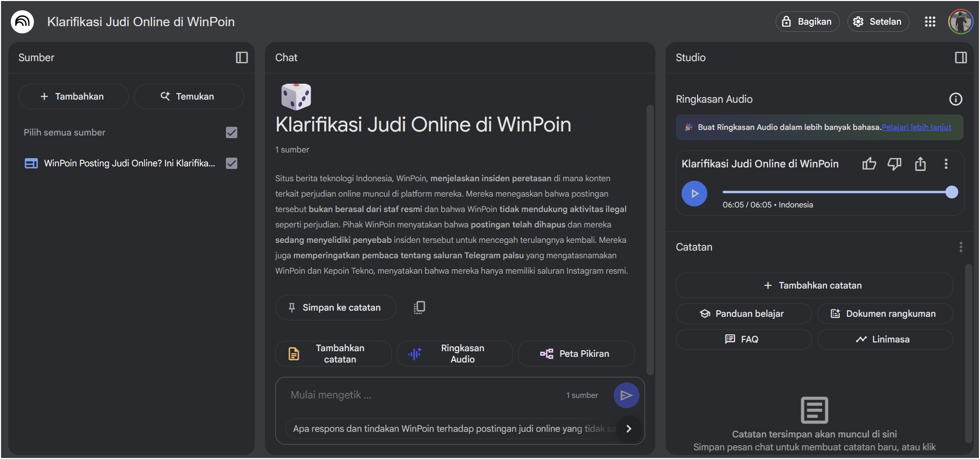The width and height of the screenshot is (980, 459).
Task: Click the audio playback progress track
Action: [837, 192]
